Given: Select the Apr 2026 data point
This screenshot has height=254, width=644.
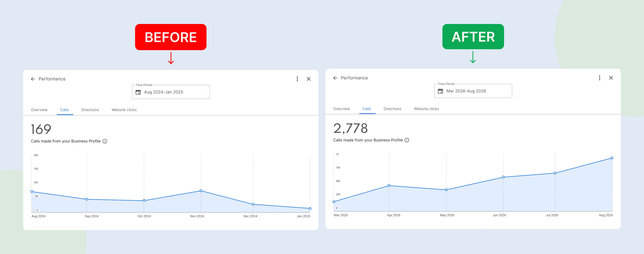Looking at the screenshot, I should pos(389,186).
